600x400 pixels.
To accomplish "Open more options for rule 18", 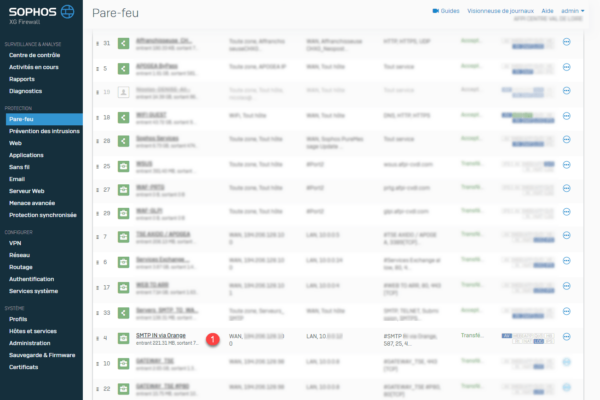I will [567, 116].
